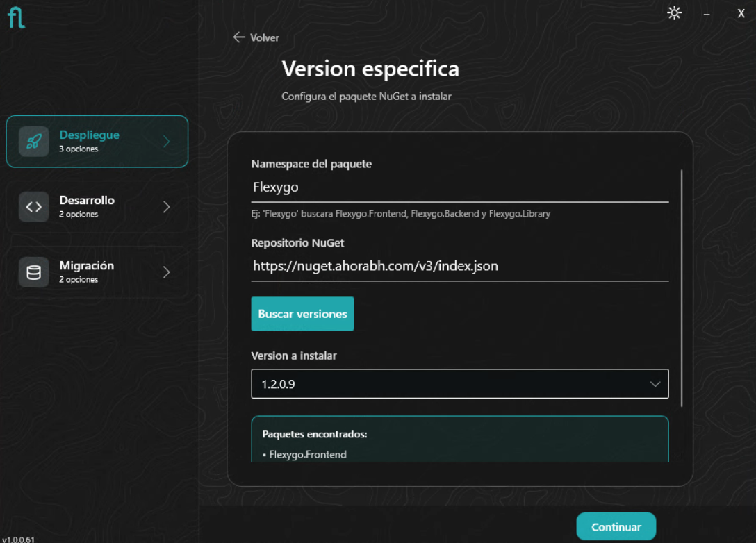
Task: Click the rocket icon for Despliegue
Action: pos(34,141)
